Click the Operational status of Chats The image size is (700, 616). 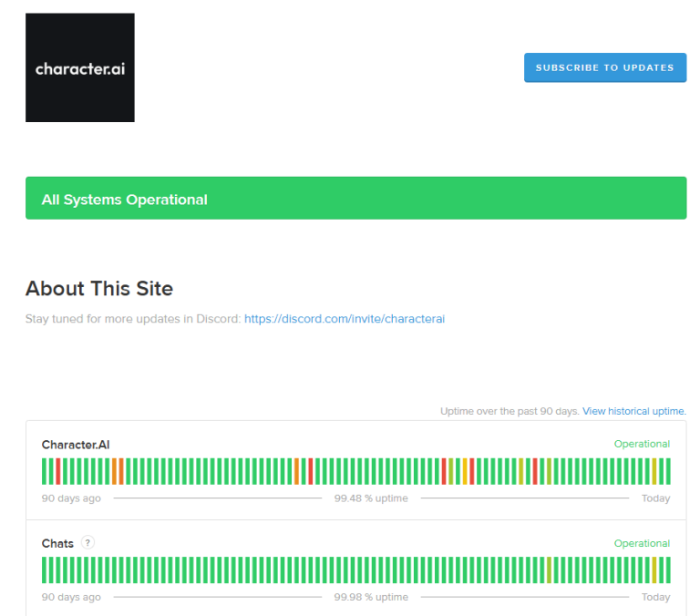point(642,543)
